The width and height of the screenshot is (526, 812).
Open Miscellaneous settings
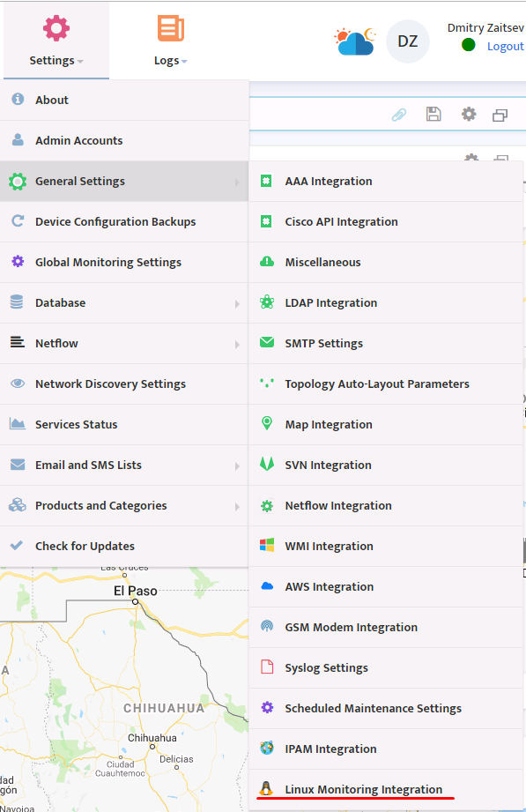(x=386, y=262)
